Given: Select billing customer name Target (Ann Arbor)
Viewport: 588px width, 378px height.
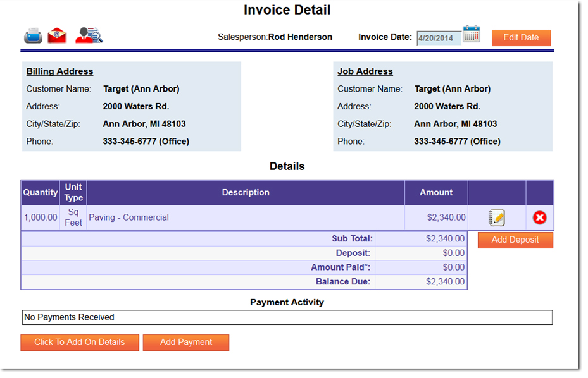Looking at the screenshot, I should click(x=141, y=89).
